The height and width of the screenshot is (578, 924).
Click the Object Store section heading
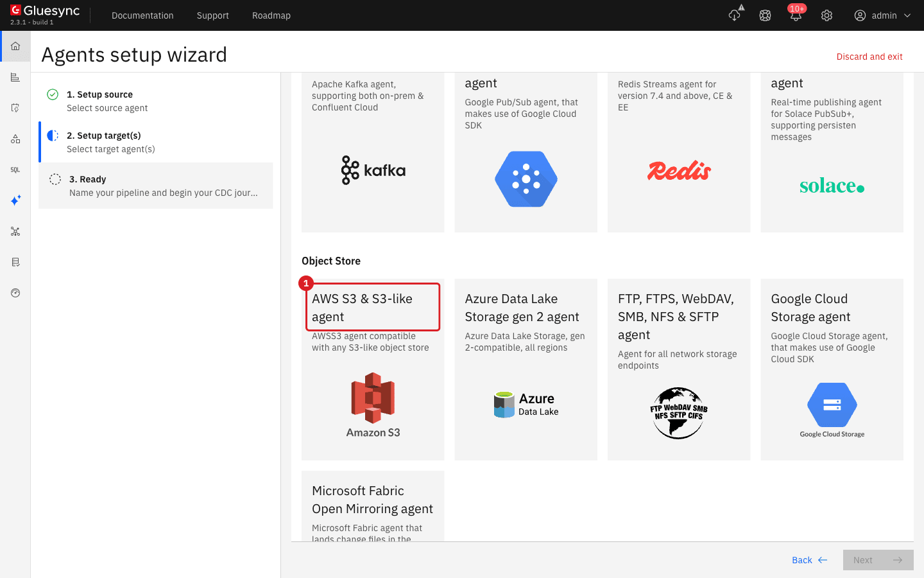coord(331,261)
